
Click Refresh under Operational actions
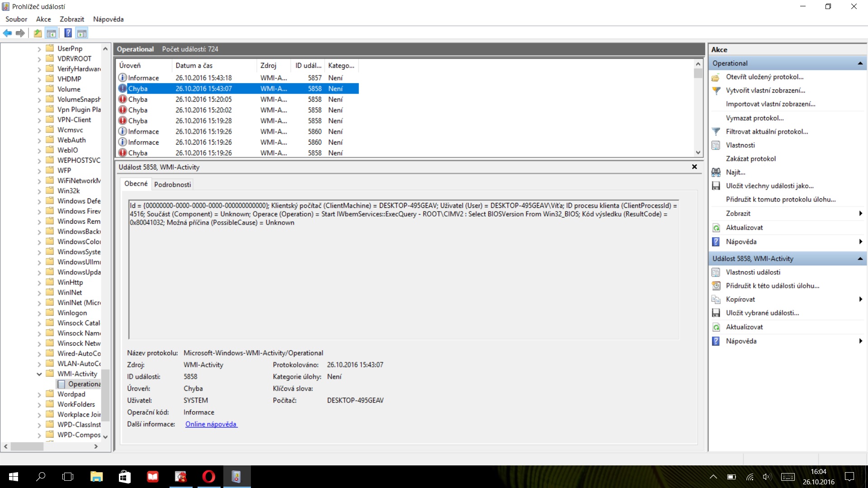pos(744,227)
